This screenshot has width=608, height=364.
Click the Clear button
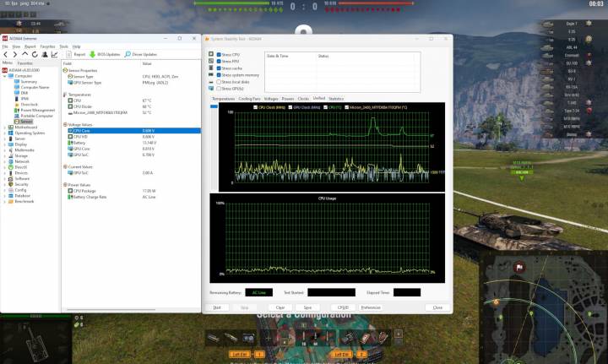pyautogui.click(x=280, y=307)
